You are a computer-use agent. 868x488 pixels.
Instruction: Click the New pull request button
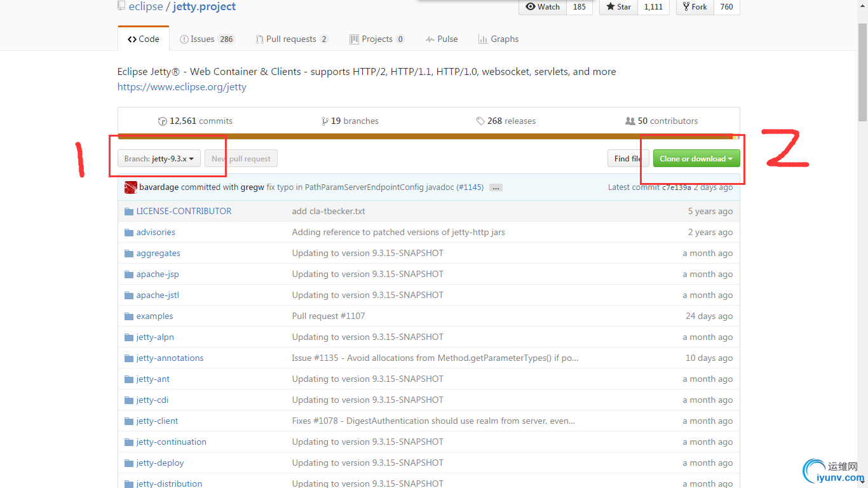tap(241, 159)
